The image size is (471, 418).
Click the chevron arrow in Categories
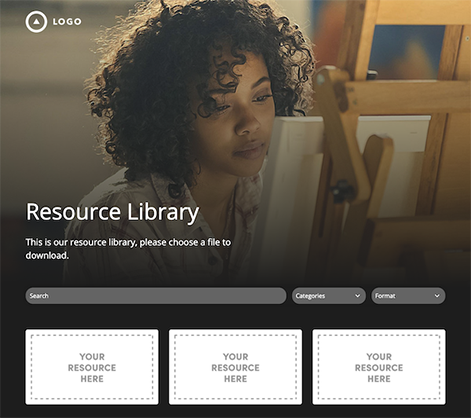tap(357, 296)
